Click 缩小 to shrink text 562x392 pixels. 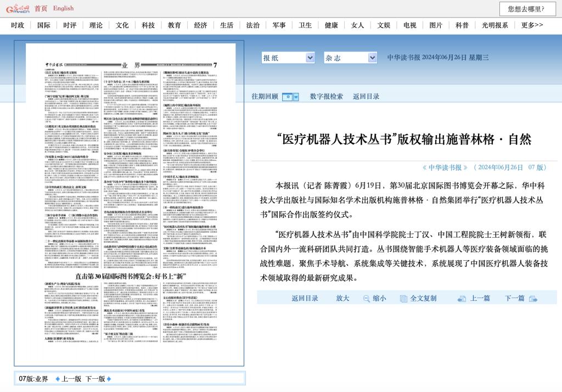pos(380,299)
